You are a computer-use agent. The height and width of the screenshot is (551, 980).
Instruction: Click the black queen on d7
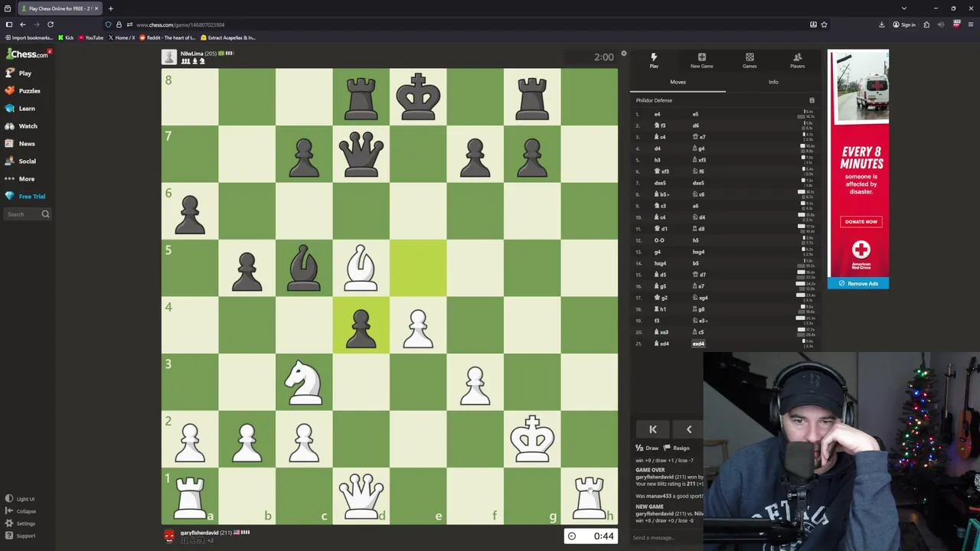click(361, 155)
